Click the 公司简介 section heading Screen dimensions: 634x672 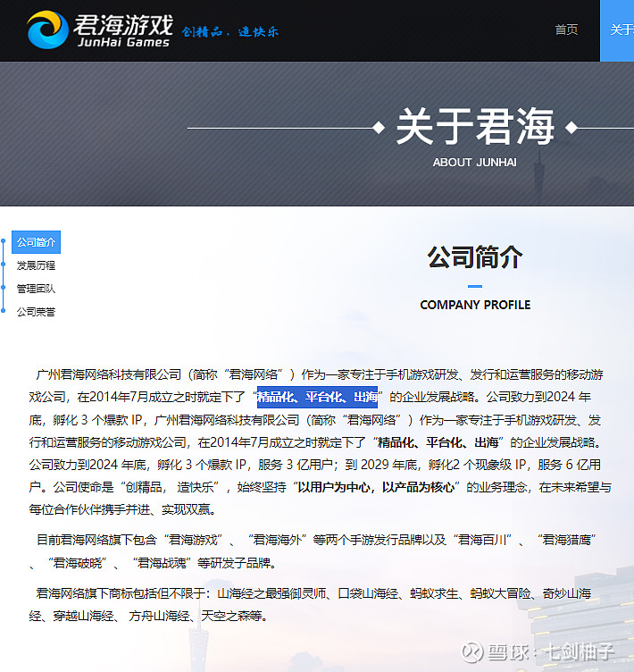pos(475,256)
